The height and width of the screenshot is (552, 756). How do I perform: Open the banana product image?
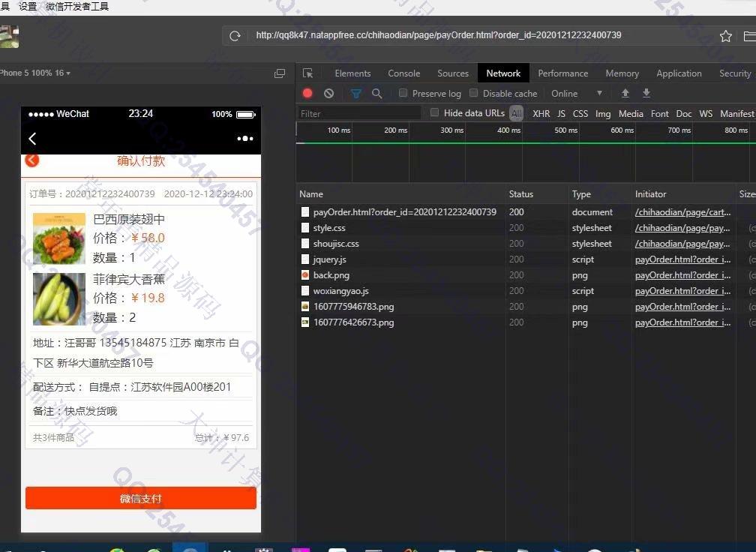tap(58, 299)
